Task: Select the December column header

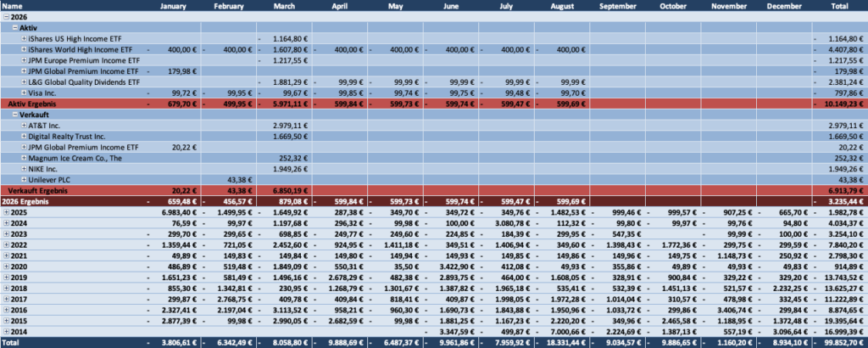Action: pos(784,6)
